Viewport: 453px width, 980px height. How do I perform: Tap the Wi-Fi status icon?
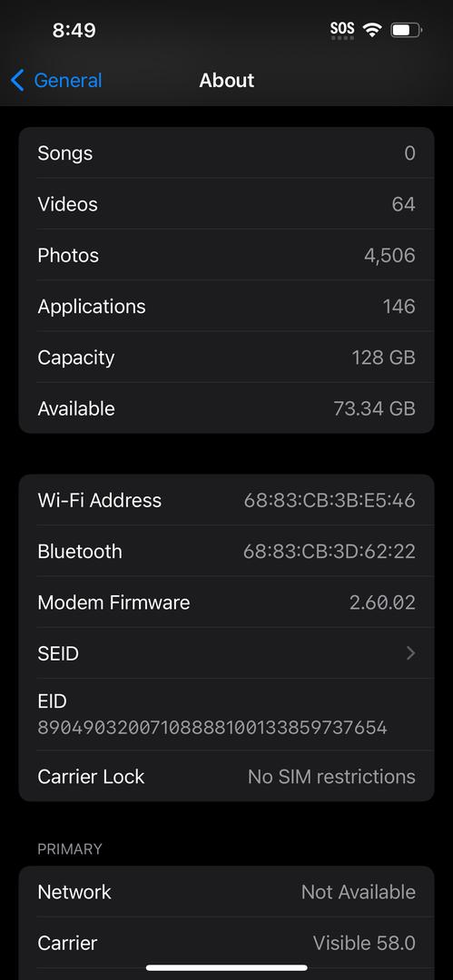point(373,29)
